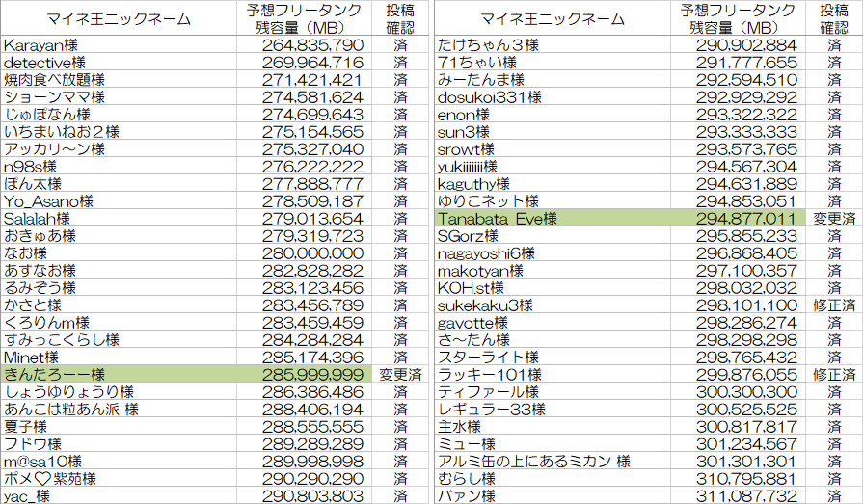Click '修正済' status in sukekaku3 row
863x504 pixels.
coord(834,305)
